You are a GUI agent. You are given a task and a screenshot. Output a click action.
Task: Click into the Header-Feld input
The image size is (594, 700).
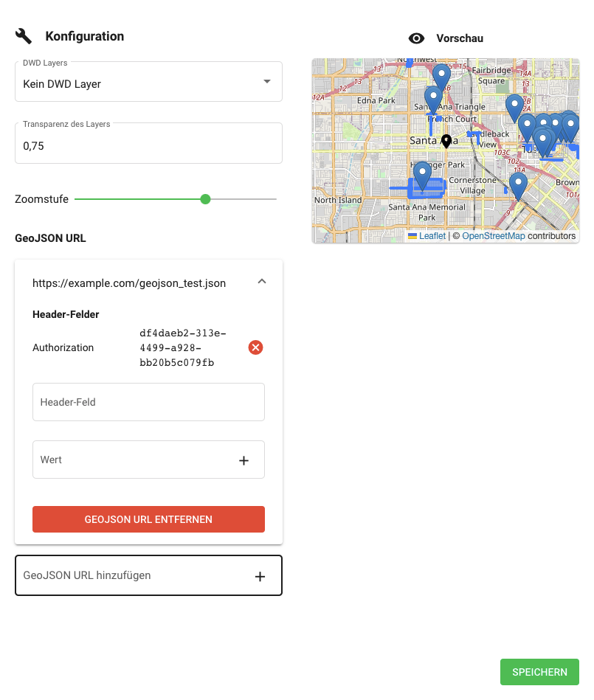[148, 402]
